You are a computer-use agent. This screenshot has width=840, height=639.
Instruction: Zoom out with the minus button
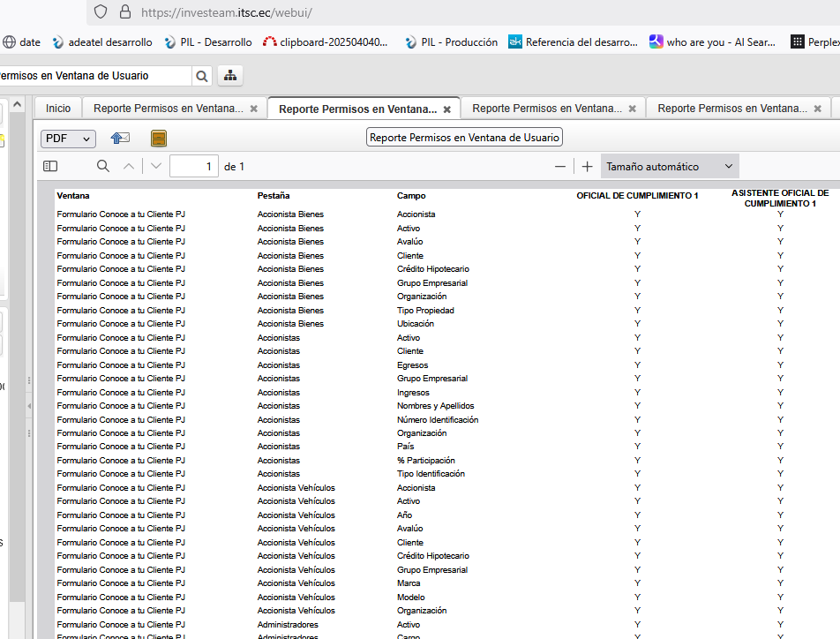pyautogui.click(x=560, y=166)
